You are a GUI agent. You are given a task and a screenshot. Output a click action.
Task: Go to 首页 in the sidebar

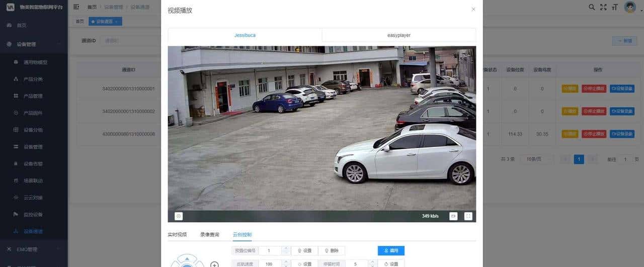pos(34,25)
